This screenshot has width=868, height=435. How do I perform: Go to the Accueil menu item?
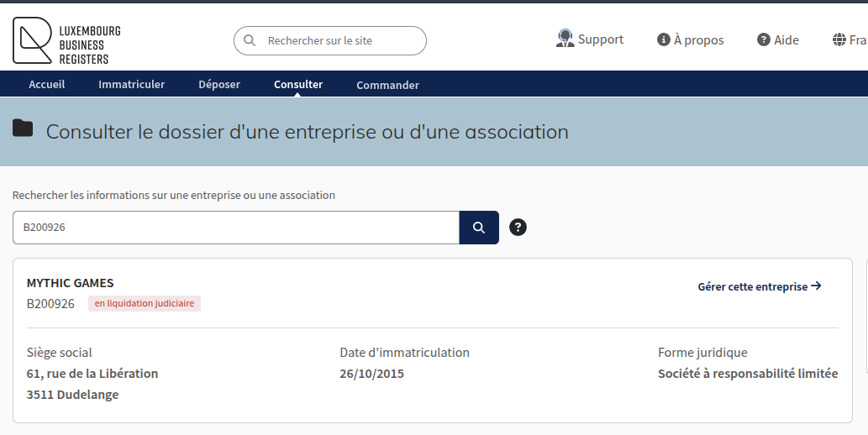[x=47, y=85]
